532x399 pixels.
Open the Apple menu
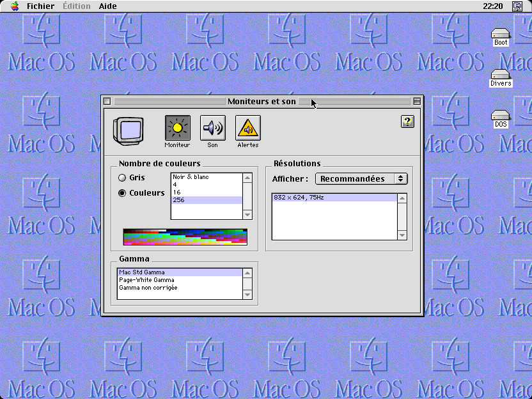tap(15, 6)
